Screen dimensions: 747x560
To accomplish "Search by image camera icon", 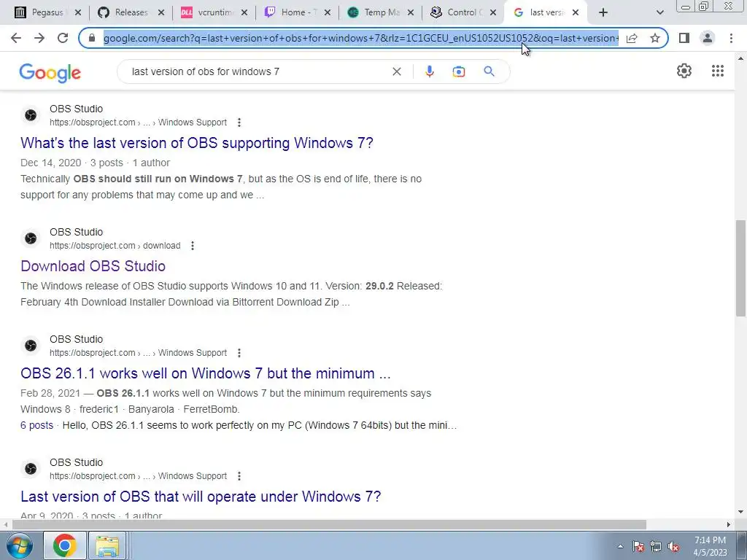I will [459, 71].
